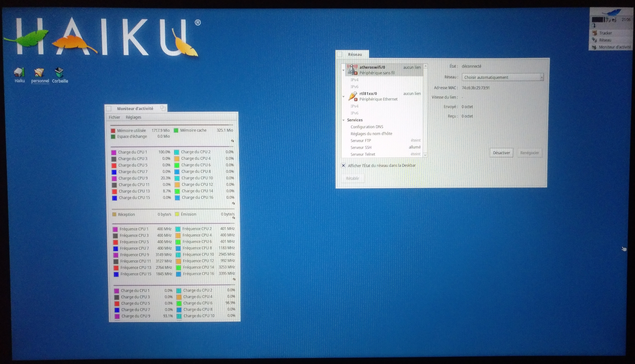
Task: Collapse the atheroswifi/0 device tree
Action: [x=344, y=70]
